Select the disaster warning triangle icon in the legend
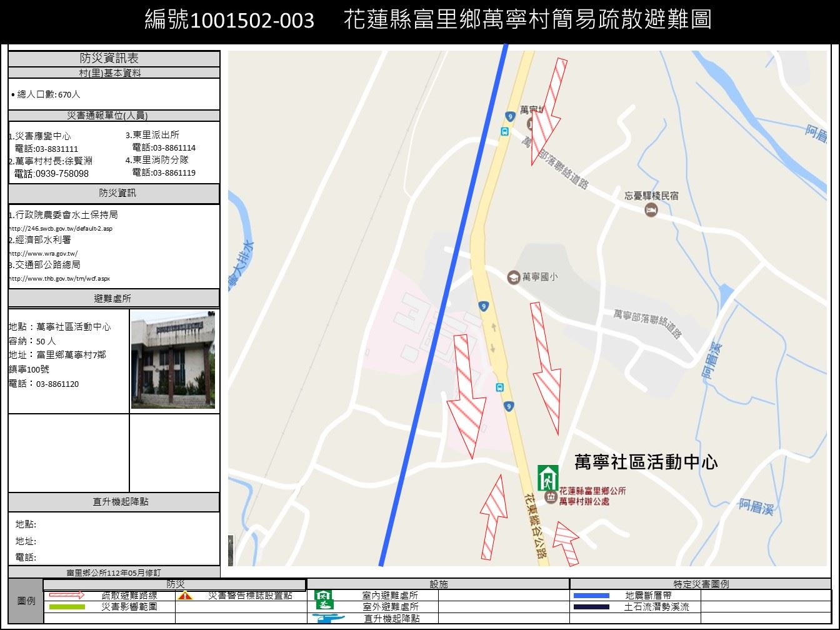 click(x=186, y=596)
